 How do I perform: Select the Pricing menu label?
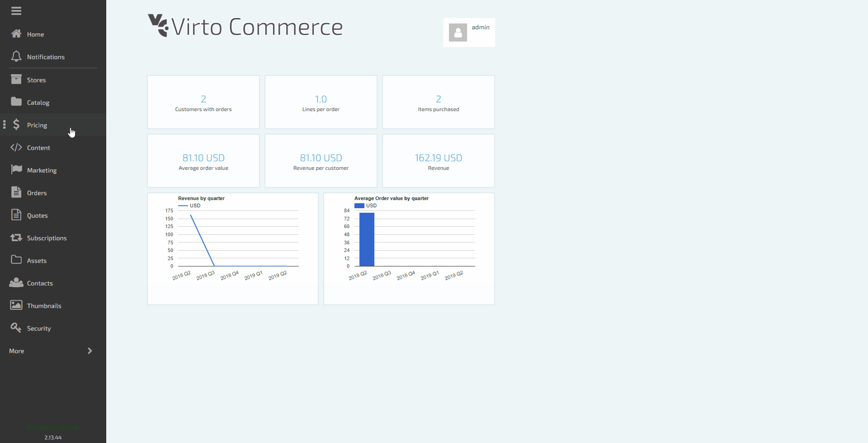point(37,125)
